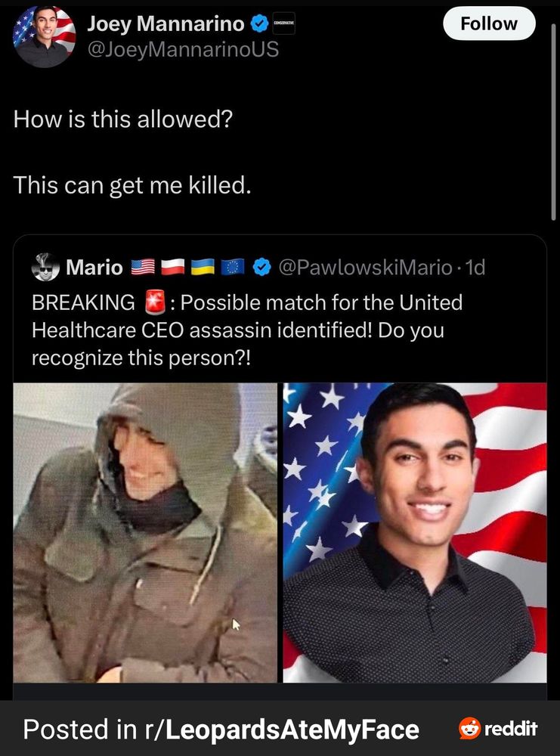The height and width of the screenshot is (756, 560).
Task: Click the Reddit logo in bottom bar
Action: pos(498,728)
